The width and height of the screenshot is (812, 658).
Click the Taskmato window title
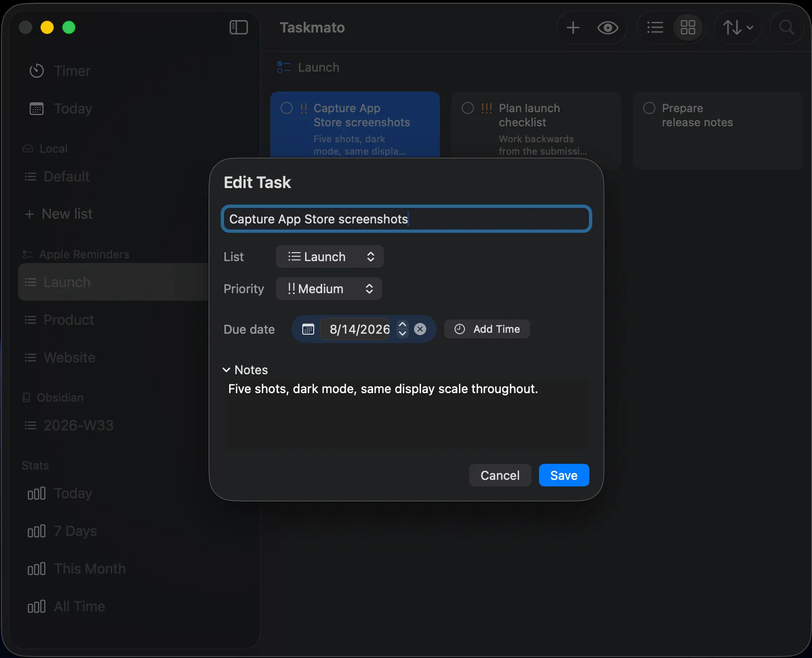tap(312, 28)
